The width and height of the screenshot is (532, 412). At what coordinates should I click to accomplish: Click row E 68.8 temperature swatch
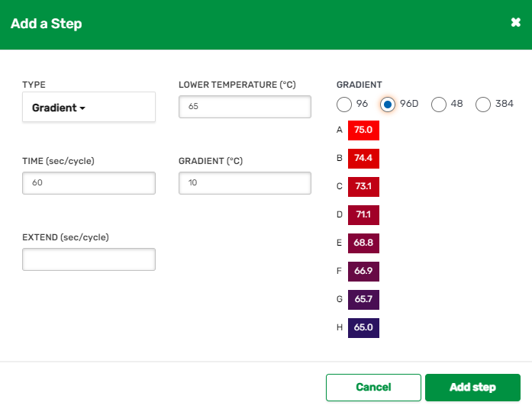tap(363, 243)
